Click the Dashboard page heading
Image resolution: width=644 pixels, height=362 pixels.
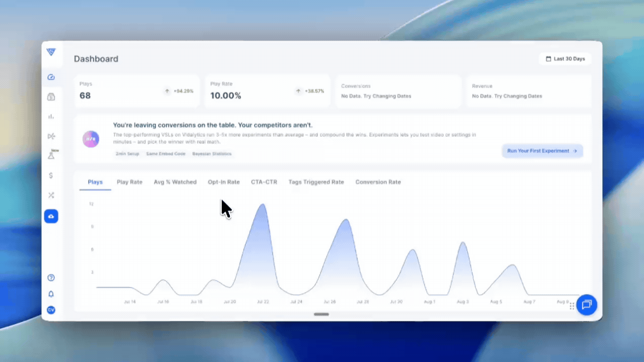96,59
